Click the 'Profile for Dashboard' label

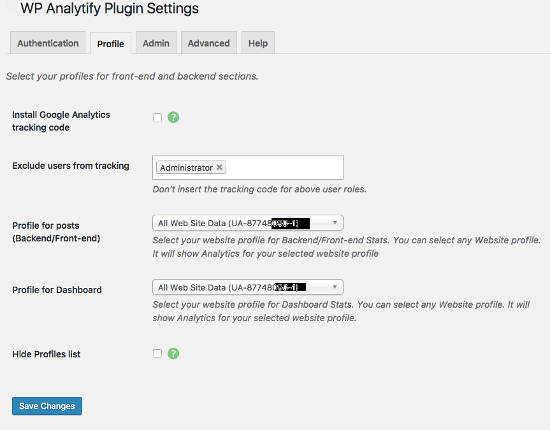click(x=57, y=290)
